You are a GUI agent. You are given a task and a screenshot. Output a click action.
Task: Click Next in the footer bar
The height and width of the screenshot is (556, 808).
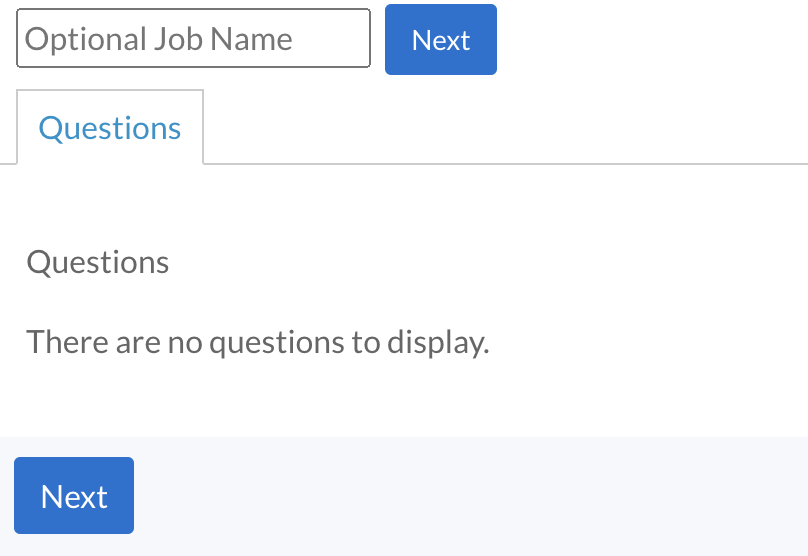tap(74, 496)
